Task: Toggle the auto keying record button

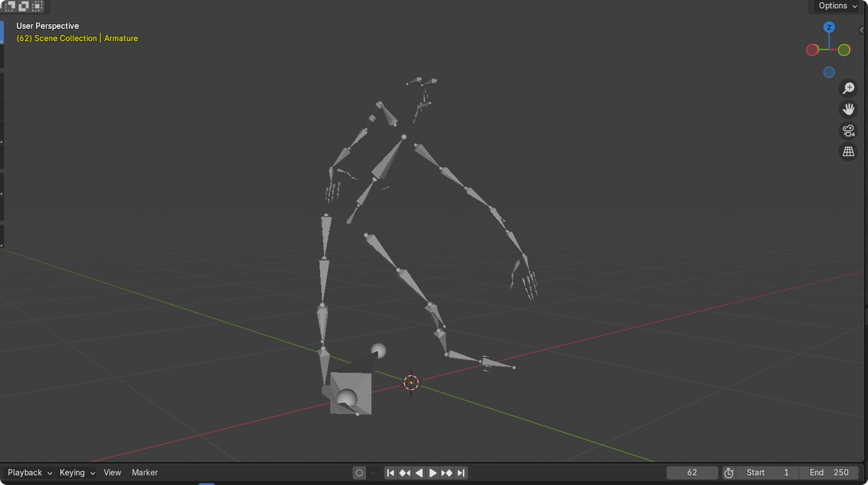Action: coord(359,473)
